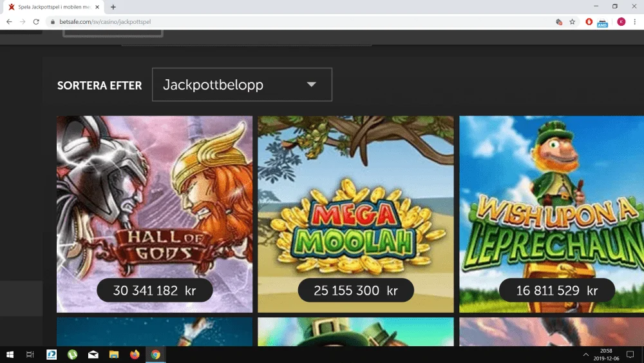Image resolution: width=644 pixels, height=363 pixels.
Task: Click the 30 341 182 kr jackpot badge
Action: [155, 290]
